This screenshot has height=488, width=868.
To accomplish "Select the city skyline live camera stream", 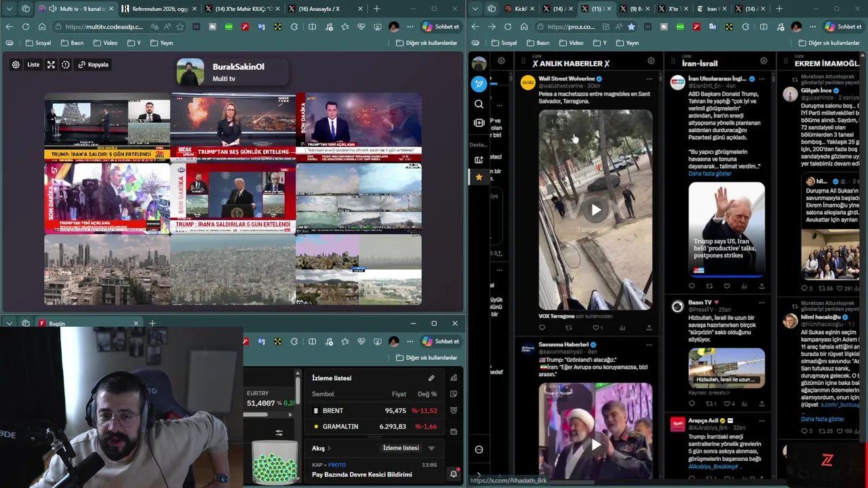I will tap(107, 270).
